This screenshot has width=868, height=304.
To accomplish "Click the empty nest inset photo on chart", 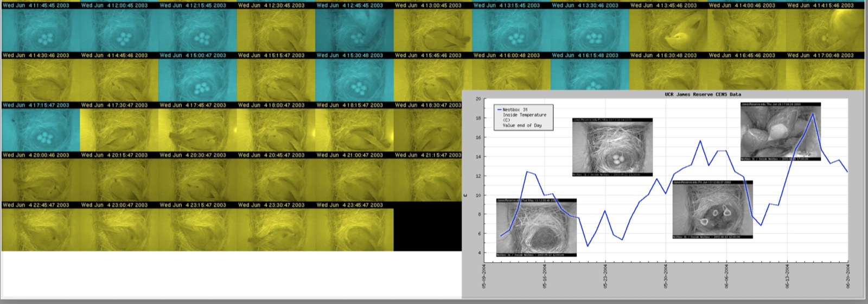I will point(536,227).
